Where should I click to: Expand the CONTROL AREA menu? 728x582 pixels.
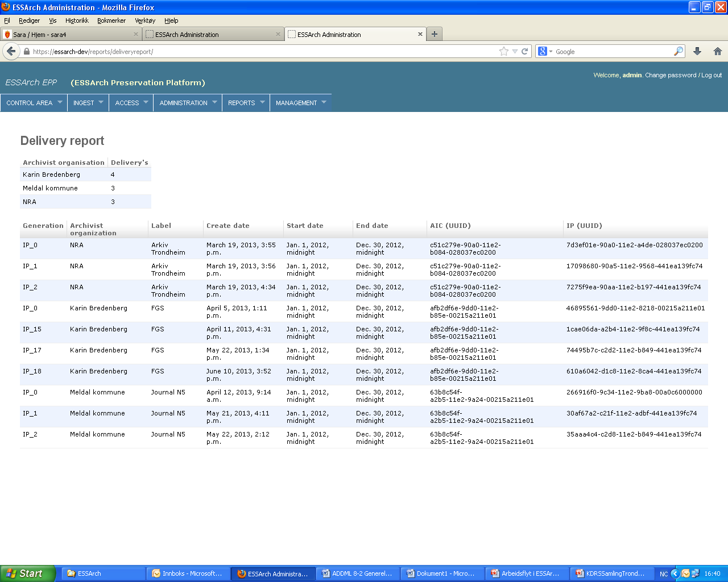pyautogui.click(x=34, y=103)
